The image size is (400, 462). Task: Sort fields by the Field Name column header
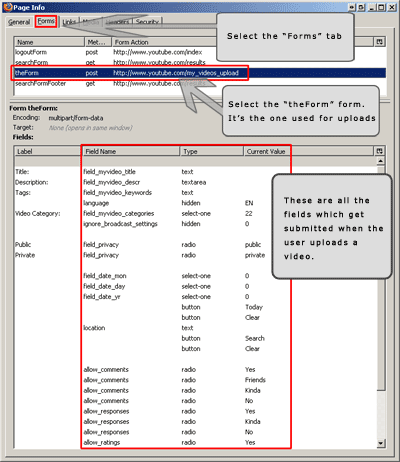pyautogui.click(x=131, y=151)
